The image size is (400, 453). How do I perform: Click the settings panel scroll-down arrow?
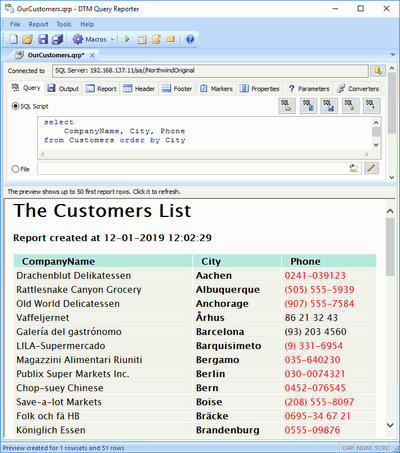tap(392, 177)
